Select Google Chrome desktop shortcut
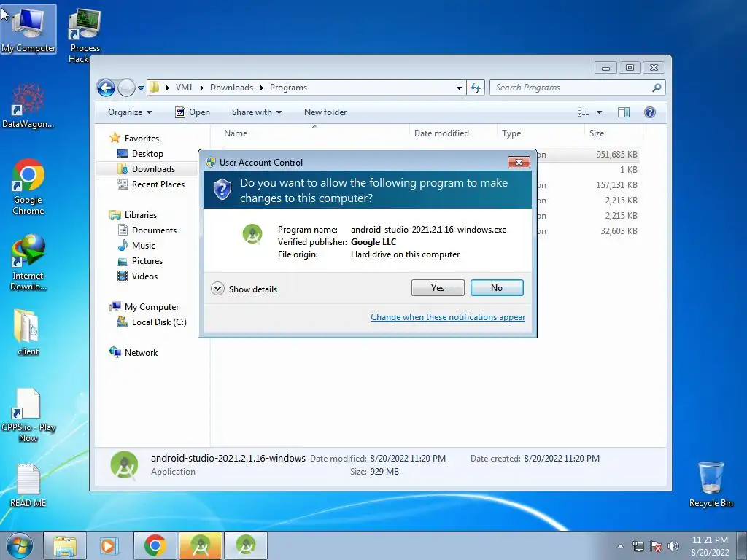Screen dimensions: 747x560 28,187
